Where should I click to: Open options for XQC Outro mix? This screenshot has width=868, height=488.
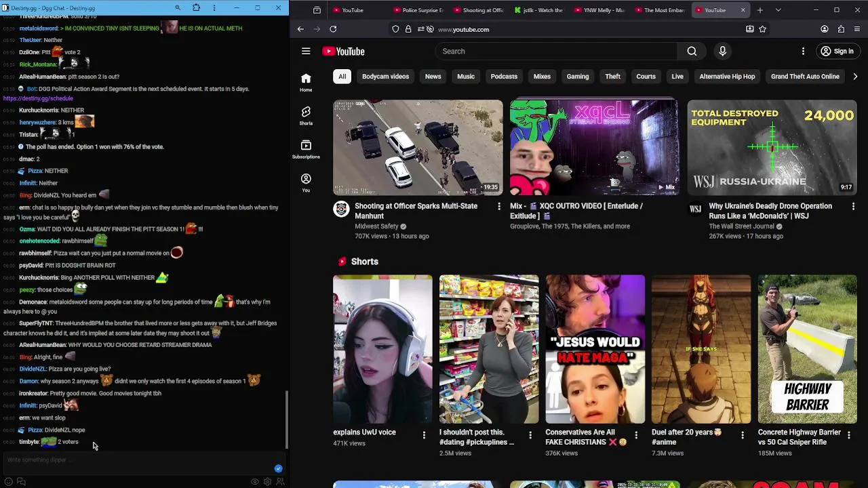[x=676, y=206]
